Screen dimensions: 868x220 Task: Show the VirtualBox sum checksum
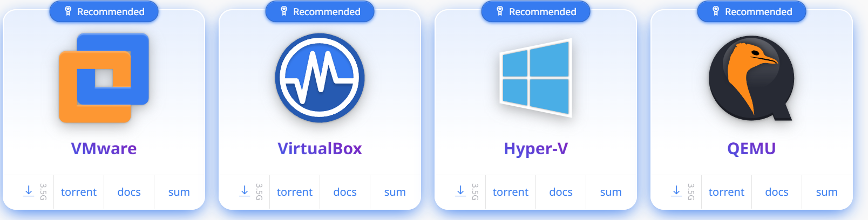pyautogui.click(x=395, y=192)
